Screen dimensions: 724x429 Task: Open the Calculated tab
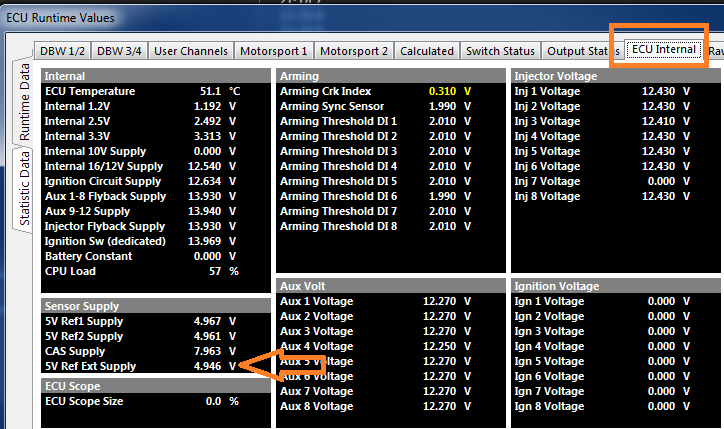coord(427,51)
